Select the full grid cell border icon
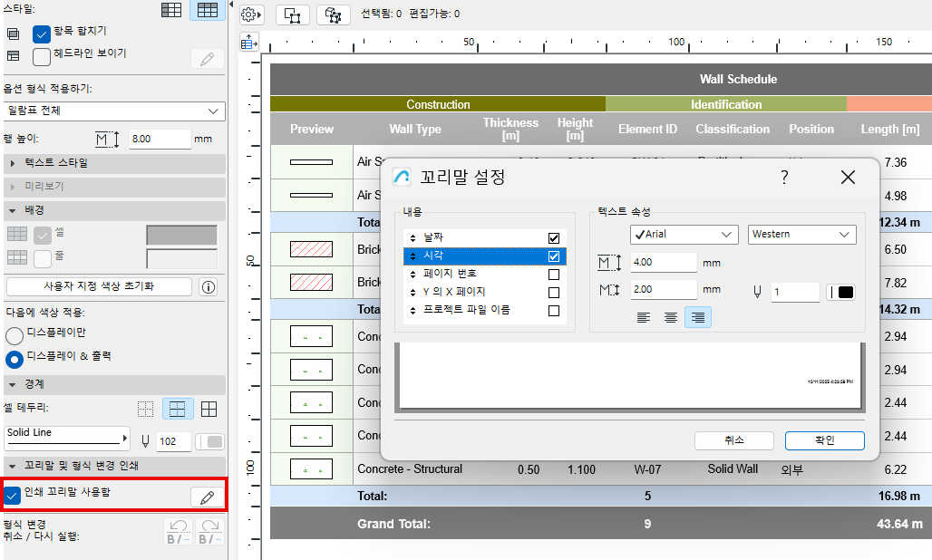Screen dimensions: 932x560 pyautogui.click(x=209, y=409)
